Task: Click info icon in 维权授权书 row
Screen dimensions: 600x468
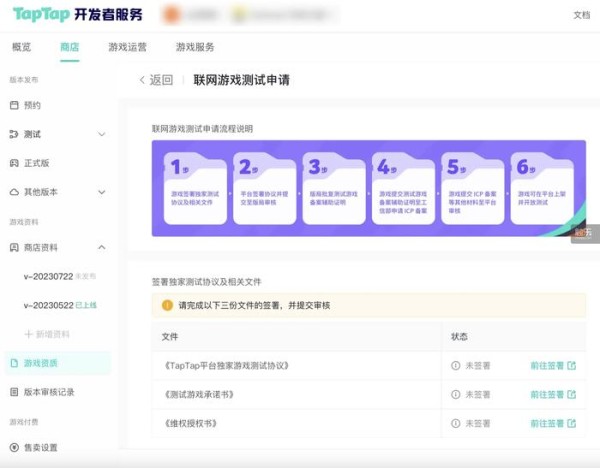Action: [x=455, y=423]
